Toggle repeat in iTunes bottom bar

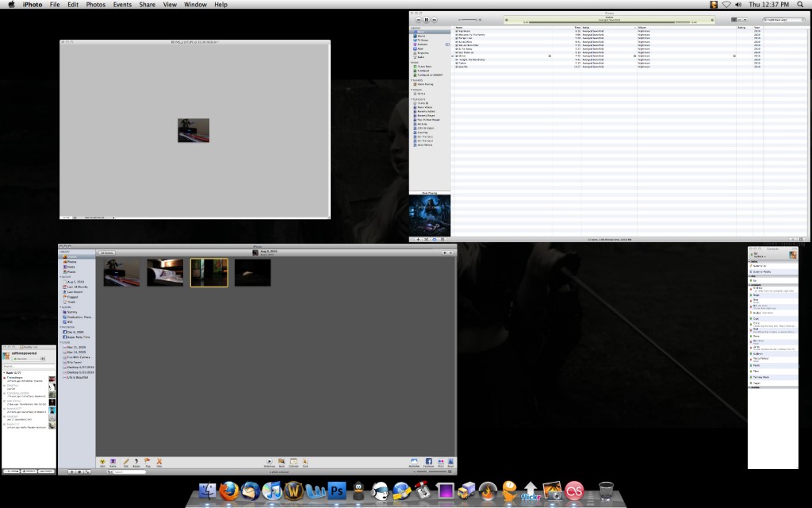(x=435, y=240)
